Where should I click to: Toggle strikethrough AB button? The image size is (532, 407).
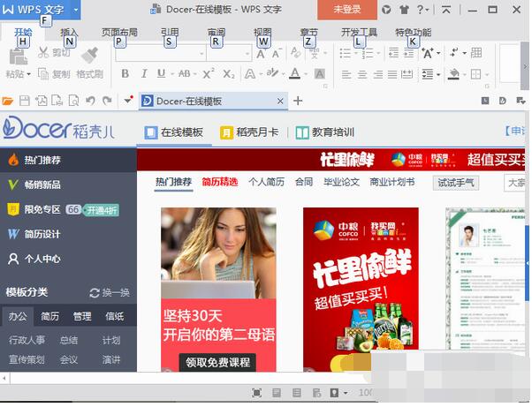click(184, 73)
